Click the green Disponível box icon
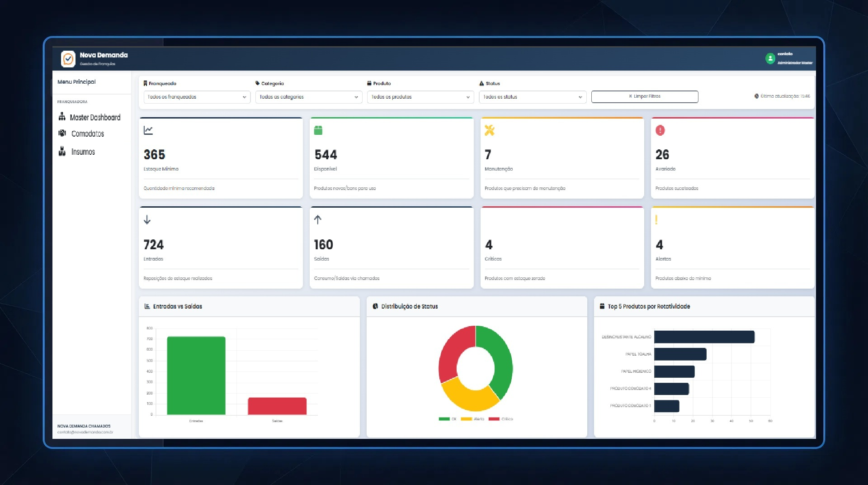The image size is (868, 485). click(318, 130)
